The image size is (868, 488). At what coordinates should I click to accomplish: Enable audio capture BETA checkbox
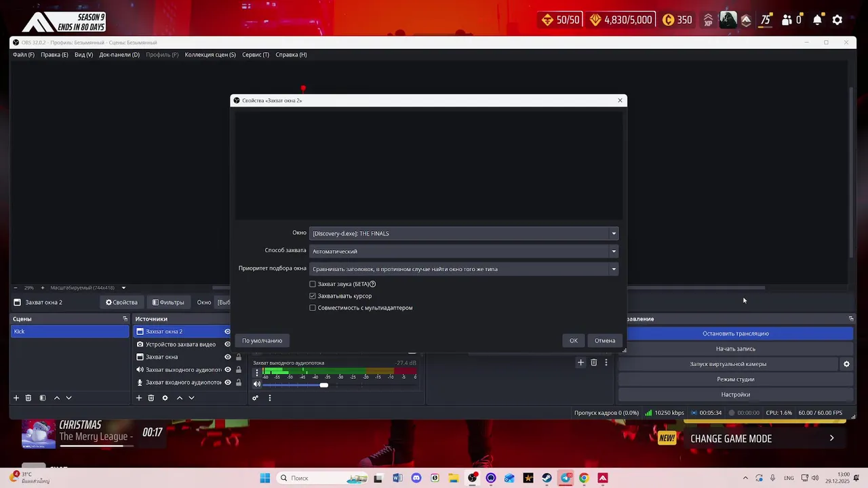tap(313, 284)
